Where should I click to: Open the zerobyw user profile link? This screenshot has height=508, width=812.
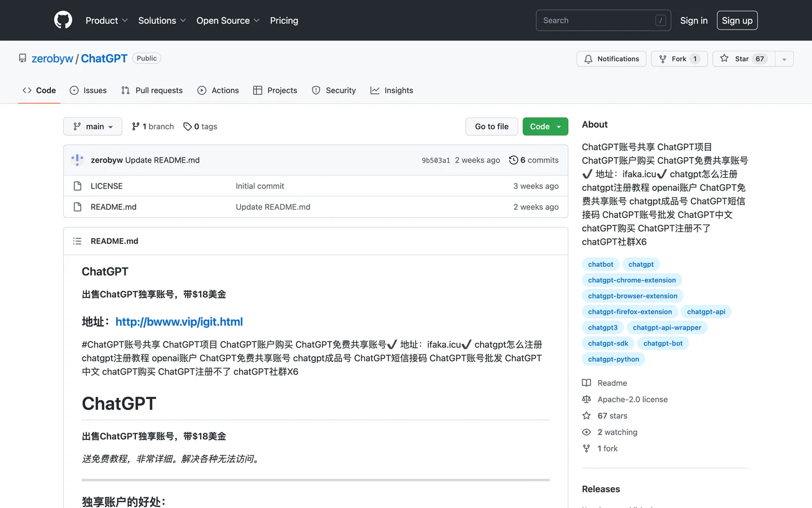click(52, 58)
